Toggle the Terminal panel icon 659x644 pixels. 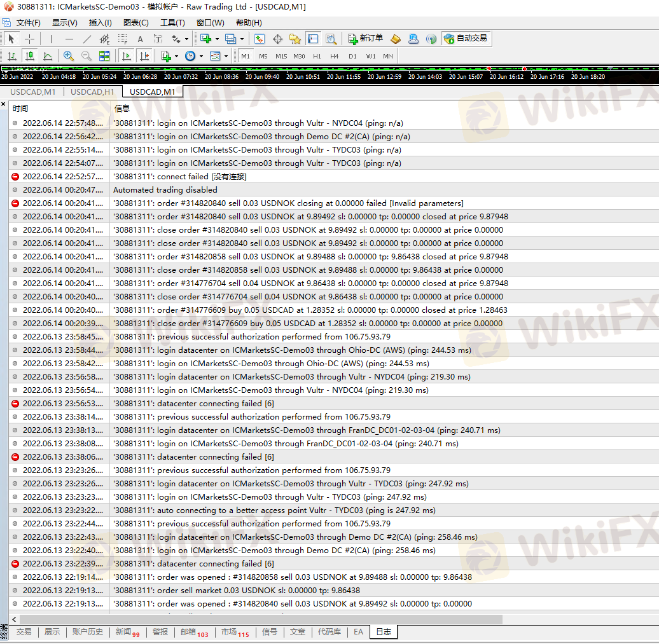click(313, 39)
